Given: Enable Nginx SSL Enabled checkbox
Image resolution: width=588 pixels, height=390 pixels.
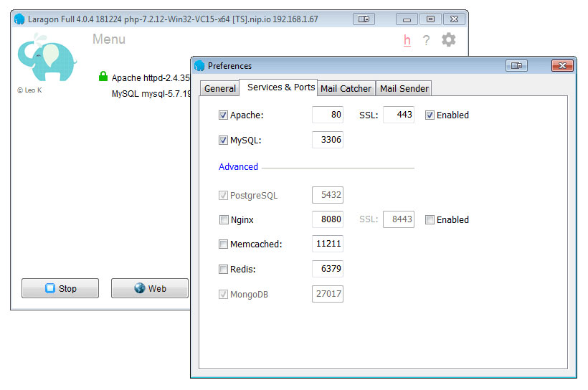Looking at the screenshot, I should (430, 220).
